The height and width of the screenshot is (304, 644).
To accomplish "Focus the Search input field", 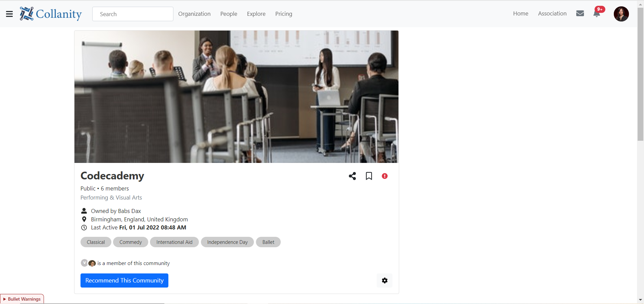I will tap(133, 14).
